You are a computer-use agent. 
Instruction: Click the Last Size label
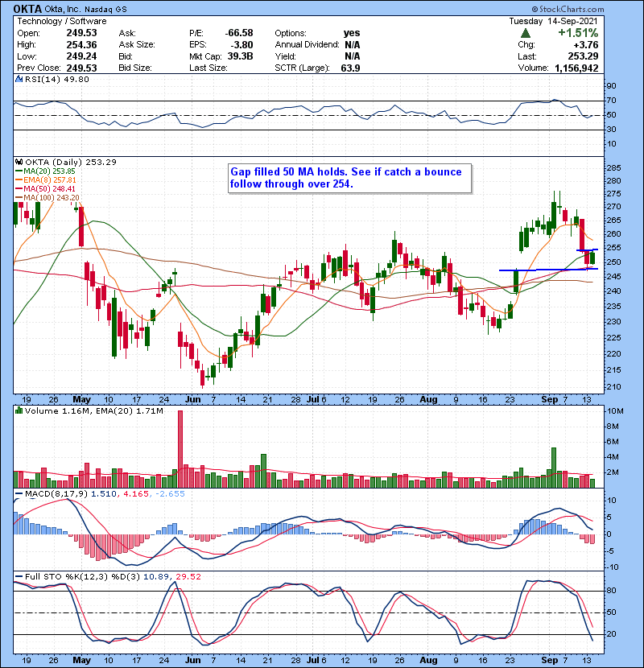[x=208, y=68]
